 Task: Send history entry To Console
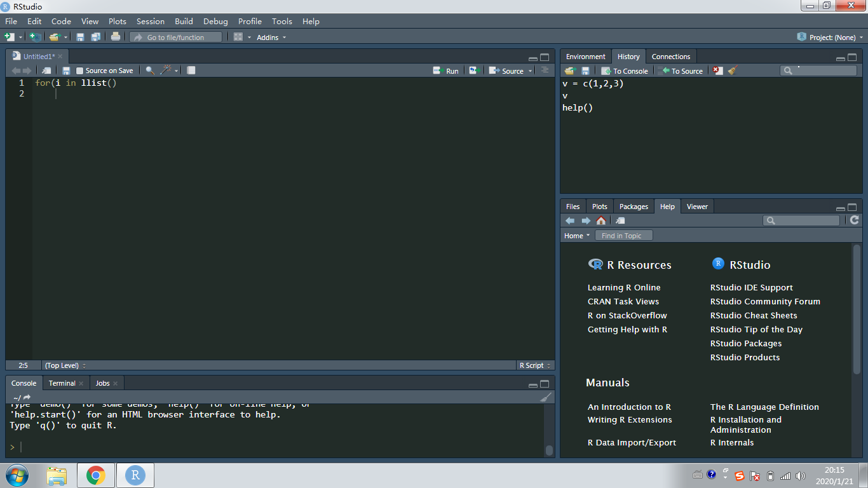(x=625, y=71)
